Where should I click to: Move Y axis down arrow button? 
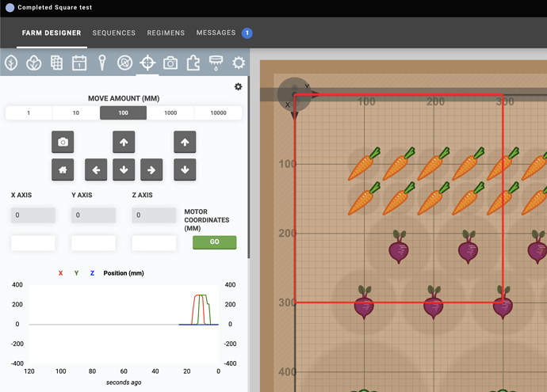coord(124,169)
